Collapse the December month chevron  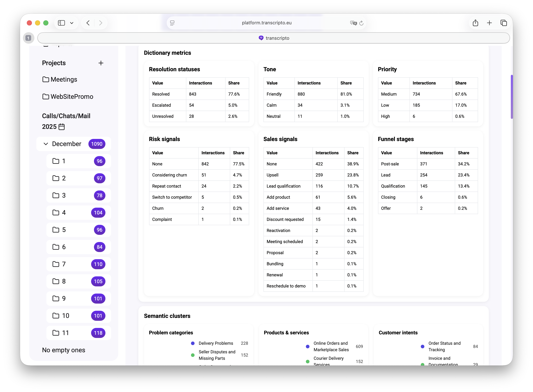46,144
